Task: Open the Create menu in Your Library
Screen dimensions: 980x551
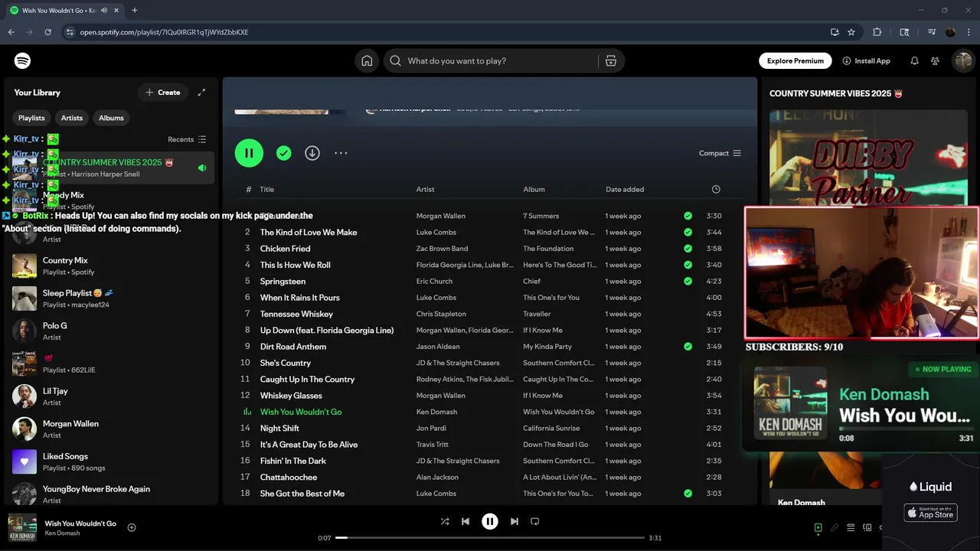Action: point(163,93)
